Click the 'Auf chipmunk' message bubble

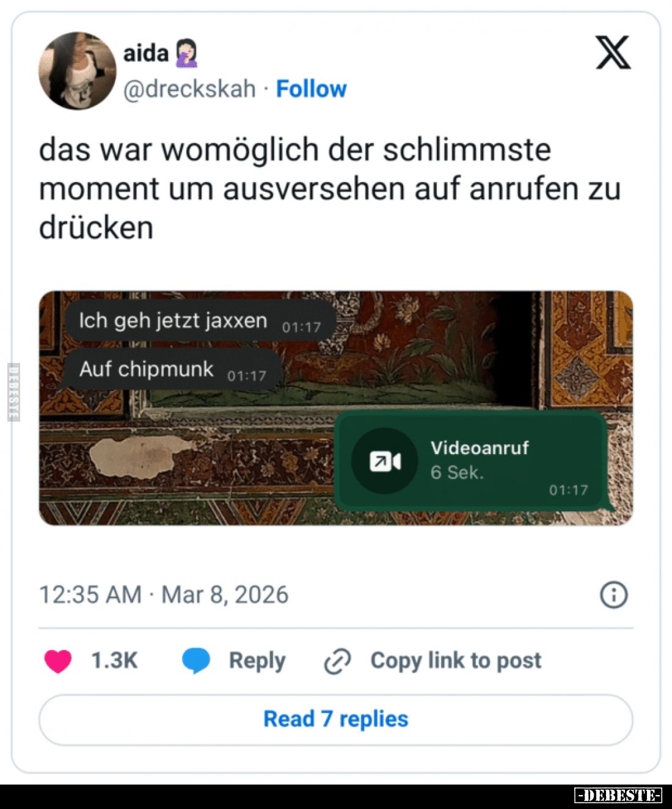click(x=173, y=370)
